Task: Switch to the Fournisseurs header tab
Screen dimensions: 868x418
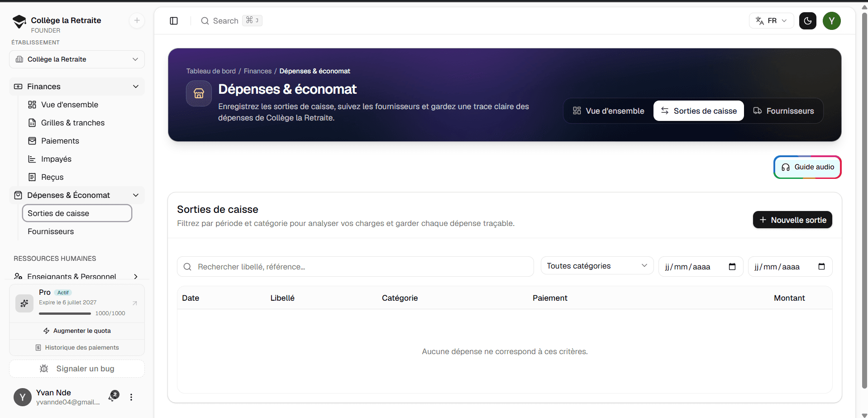Action: point(783,111)
